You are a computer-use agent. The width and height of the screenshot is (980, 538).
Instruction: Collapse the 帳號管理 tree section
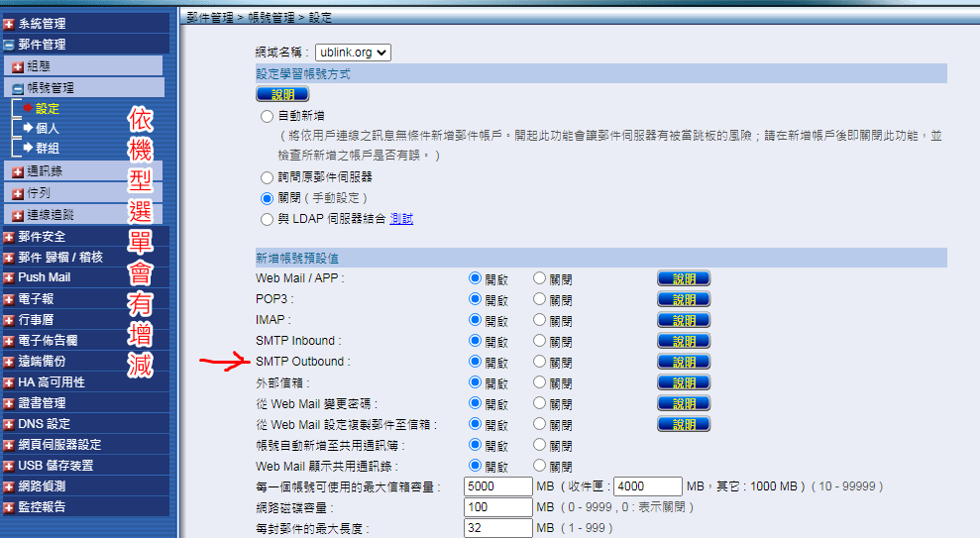[x=18, y=88]
